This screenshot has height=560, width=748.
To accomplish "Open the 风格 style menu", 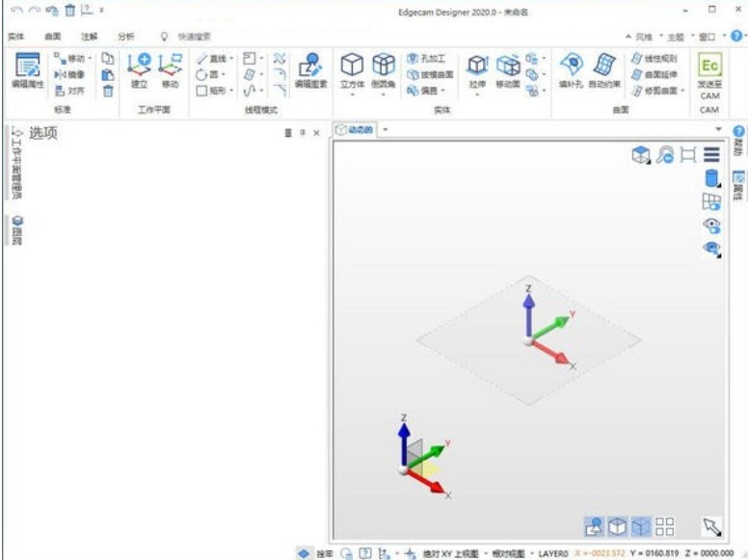I will 644,37.
